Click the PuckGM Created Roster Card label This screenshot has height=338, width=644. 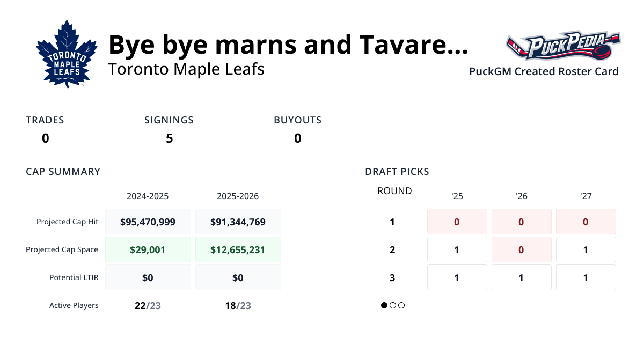click(544, 71)
